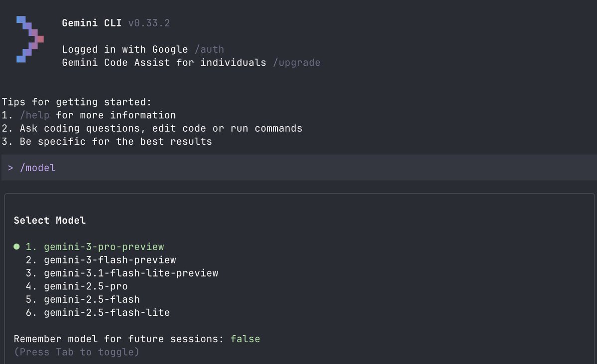Click into the /model prompt input
597x364 pixels.
point(299,168)
